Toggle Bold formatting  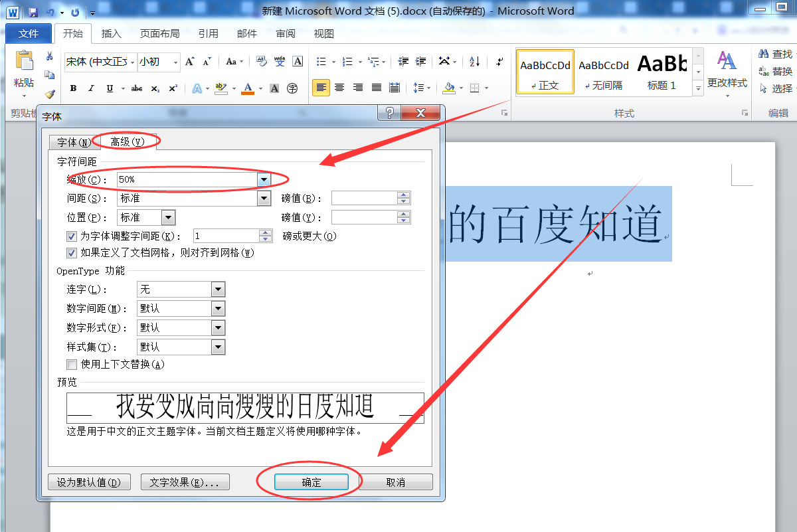click(73, 88)
